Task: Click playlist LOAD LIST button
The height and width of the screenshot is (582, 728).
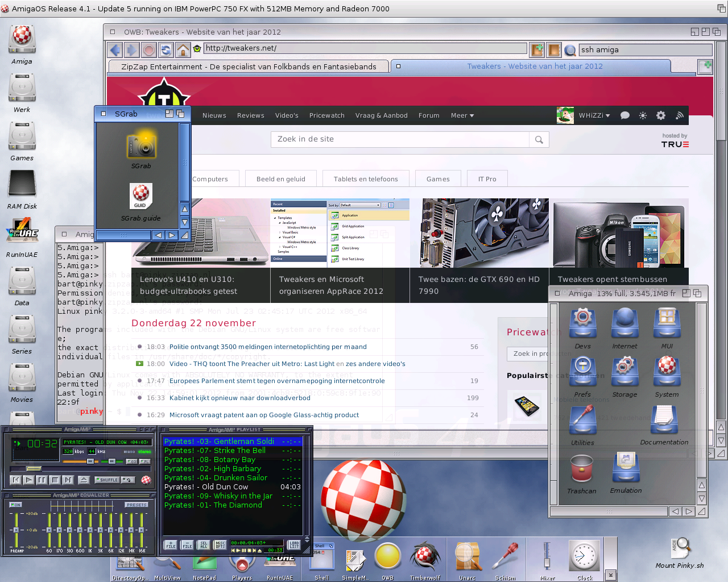Action: point(294,544)
